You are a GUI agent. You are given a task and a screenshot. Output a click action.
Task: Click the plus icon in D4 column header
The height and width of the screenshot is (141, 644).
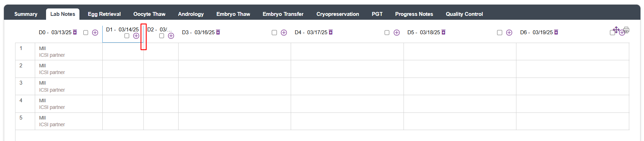click(x=397, y=33)
